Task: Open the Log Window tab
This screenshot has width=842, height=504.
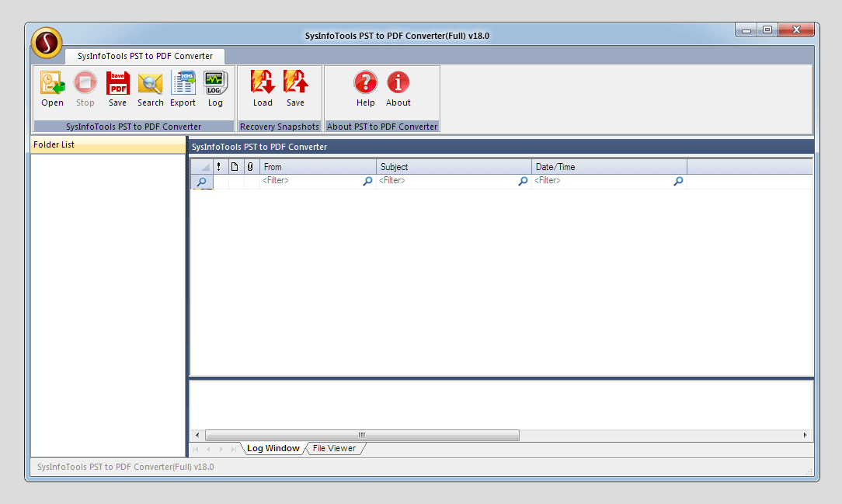Action: coord(273,448)
